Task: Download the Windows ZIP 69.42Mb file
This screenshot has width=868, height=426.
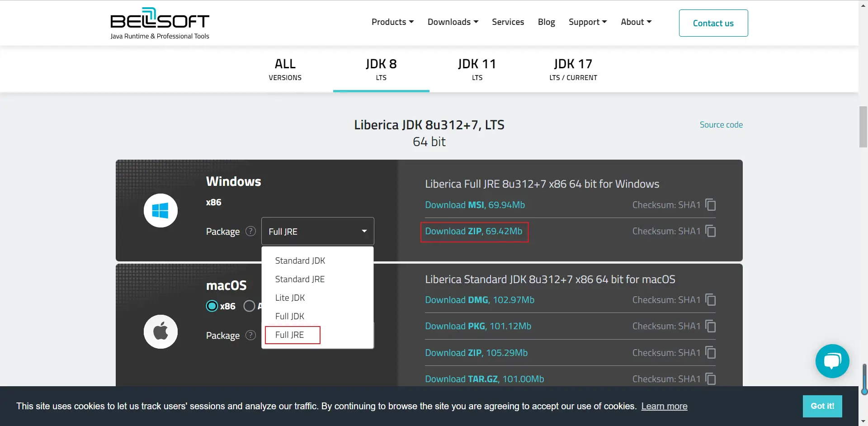Action: coord(473,232)
